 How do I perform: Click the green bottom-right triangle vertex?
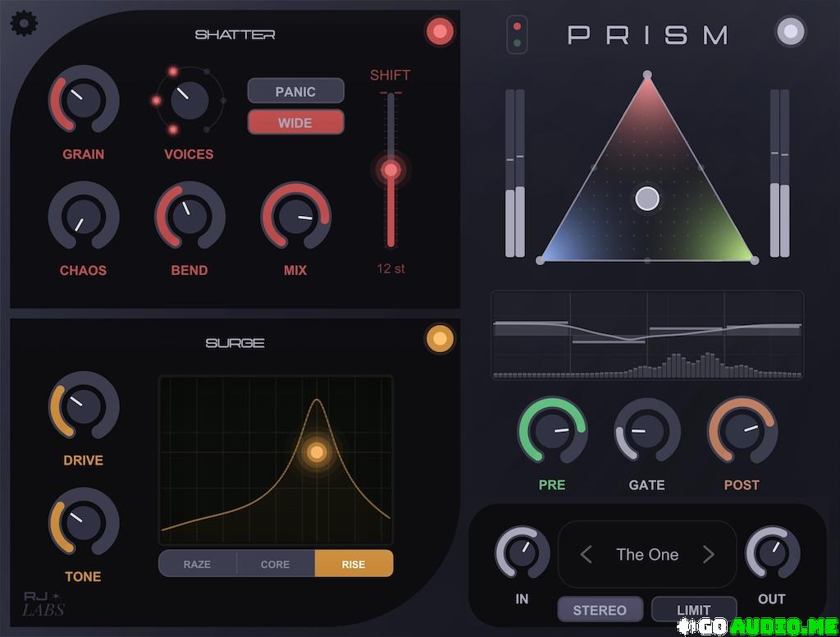[x=755, y=260]
